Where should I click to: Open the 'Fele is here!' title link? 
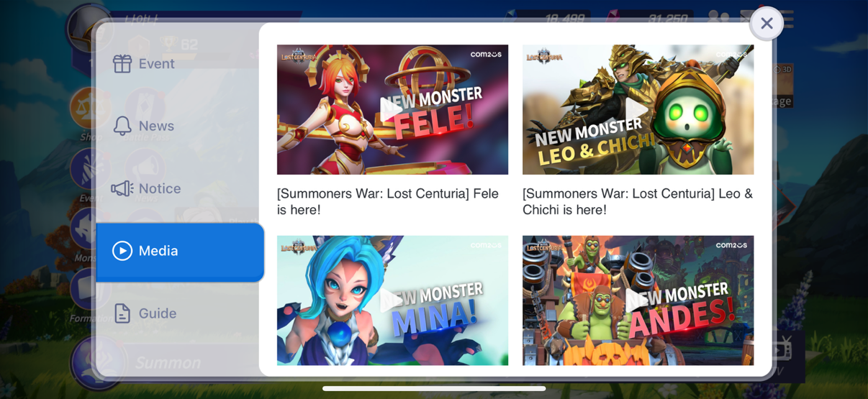[x=388, y=201]
